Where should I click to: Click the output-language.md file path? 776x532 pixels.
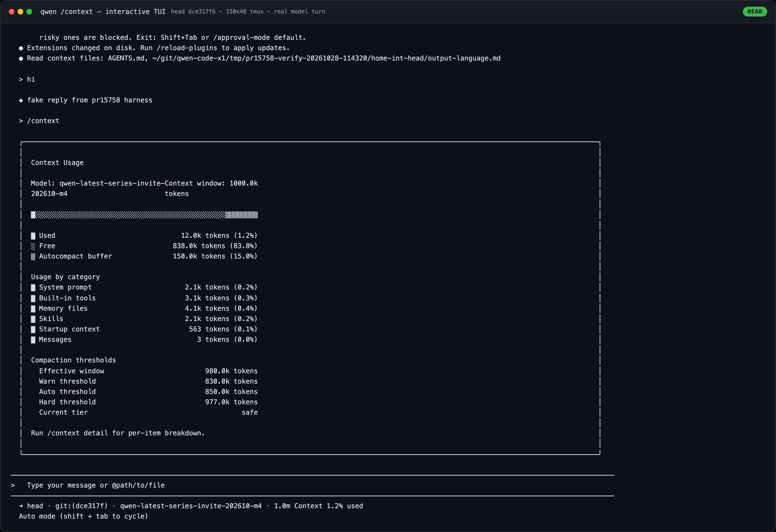[x=326, y=58]
